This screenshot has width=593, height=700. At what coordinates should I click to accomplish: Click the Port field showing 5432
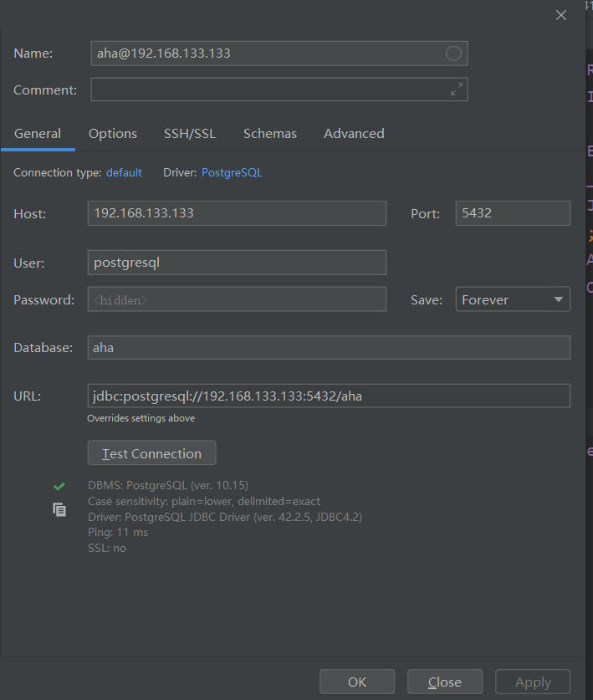513,213
